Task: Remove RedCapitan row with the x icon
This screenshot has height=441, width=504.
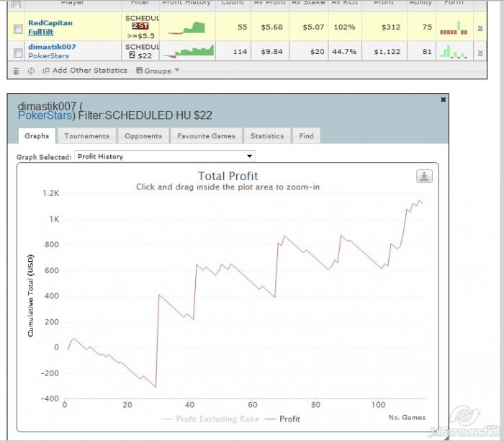Action: [x=480, y=28]
